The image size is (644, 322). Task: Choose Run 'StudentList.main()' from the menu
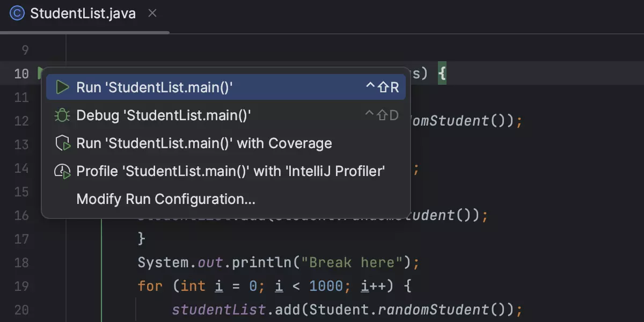pos(155,87)
